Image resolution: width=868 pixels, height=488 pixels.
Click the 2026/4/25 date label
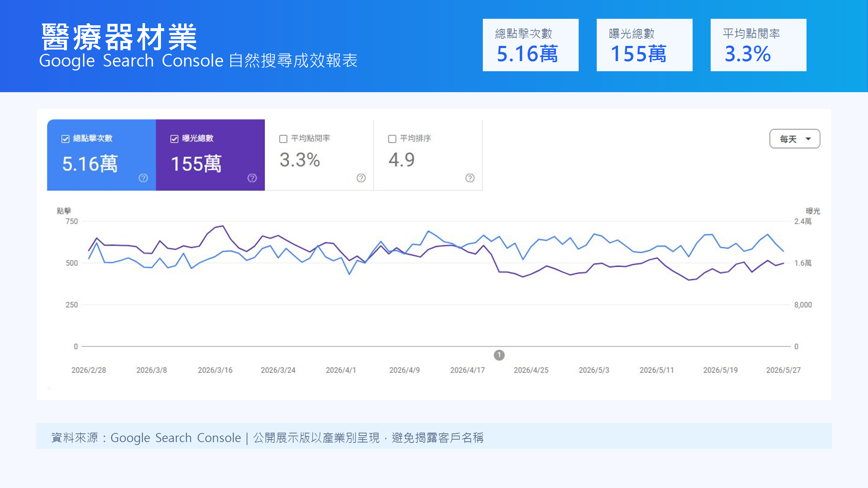[531, 370]
